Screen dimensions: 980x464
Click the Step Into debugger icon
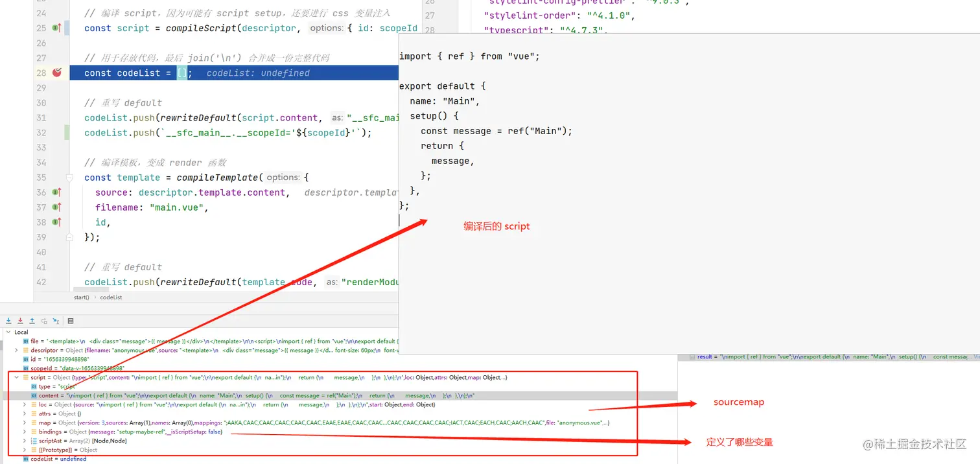pyautogui.click(x=20, y=321)
